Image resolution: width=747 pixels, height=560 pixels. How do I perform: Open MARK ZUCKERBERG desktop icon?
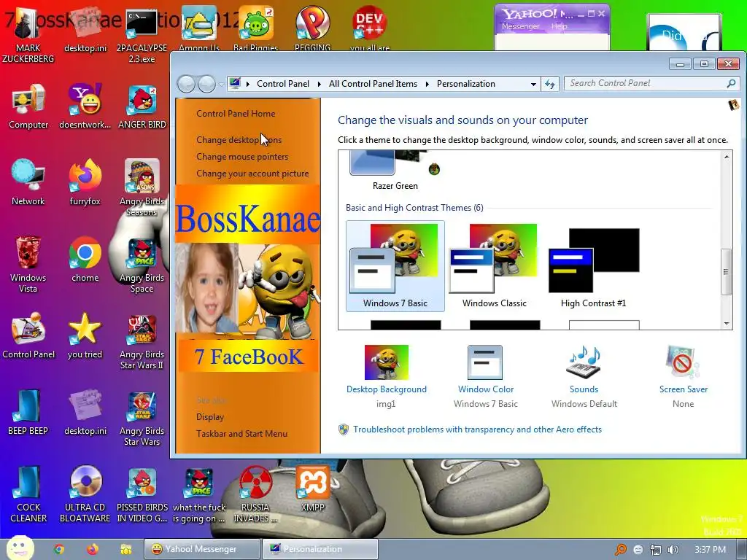[28, 36]
